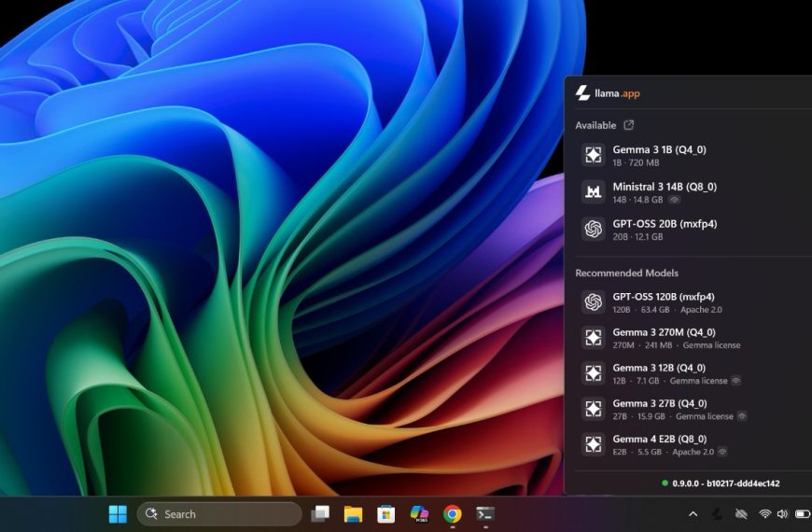Launch Google Chrome from the taskbar
The height and width of the screenshot is (532, 812).
452,514
